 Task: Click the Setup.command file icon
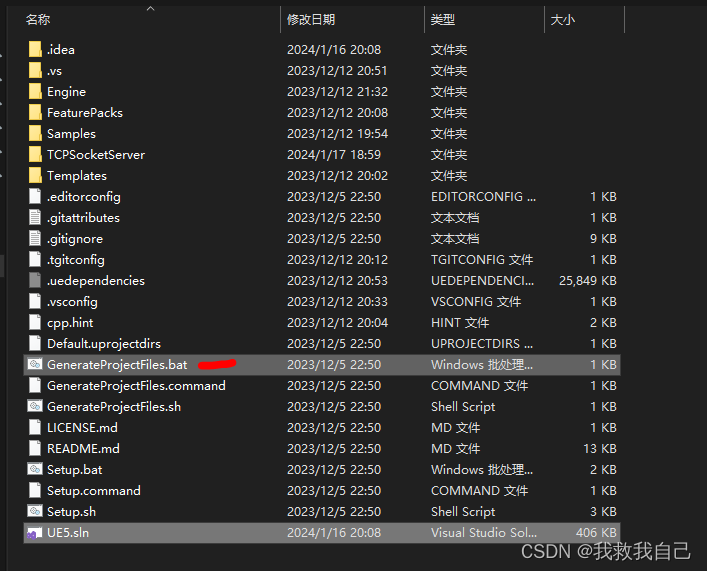(35, 490)
